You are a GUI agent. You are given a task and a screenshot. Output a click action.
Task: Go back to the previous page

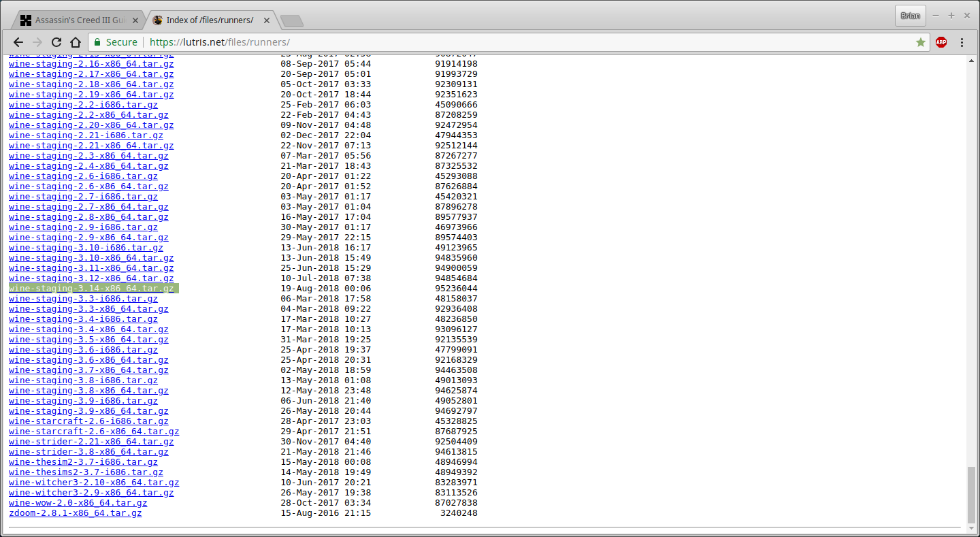18,42
